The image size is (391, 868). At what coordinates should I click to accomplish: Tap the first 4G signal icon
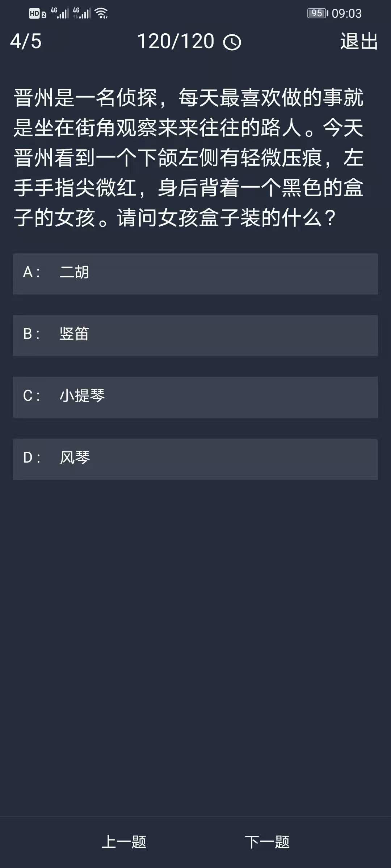point(60,13)
